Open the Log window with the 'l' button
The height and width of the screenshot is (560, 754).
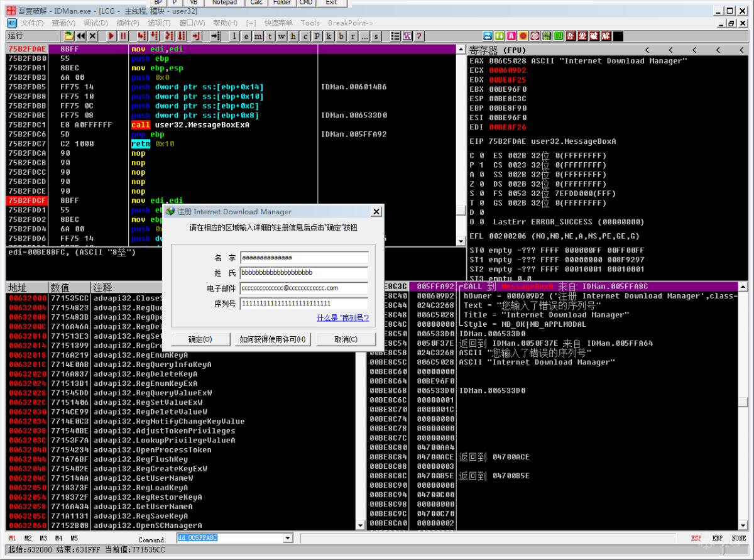[x=234, y=36]
